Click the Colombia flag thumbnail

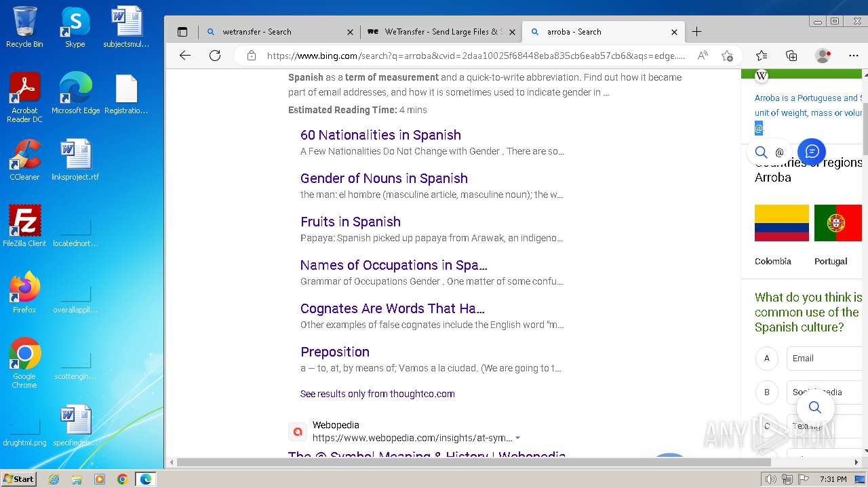782,223
